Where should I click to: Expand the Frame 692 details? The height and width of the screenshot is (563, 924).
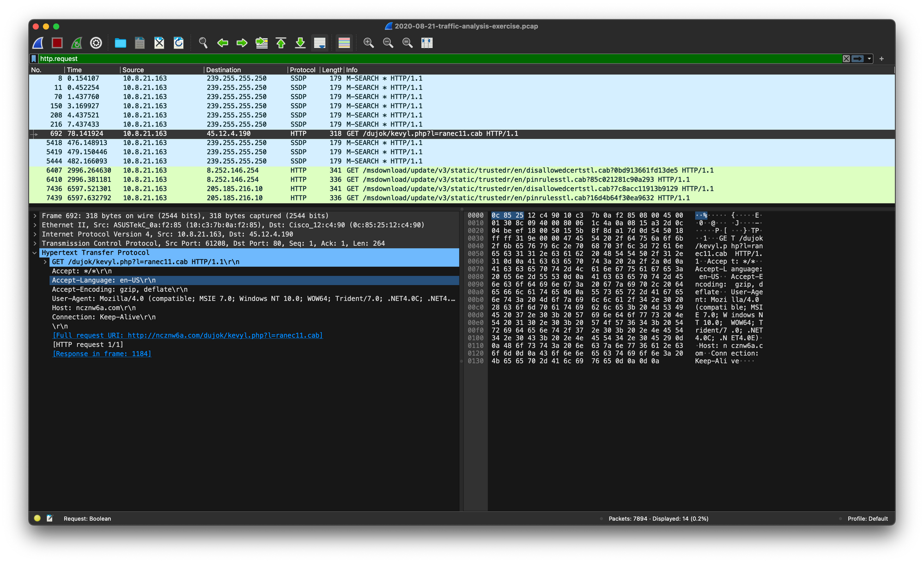[35, 216]
